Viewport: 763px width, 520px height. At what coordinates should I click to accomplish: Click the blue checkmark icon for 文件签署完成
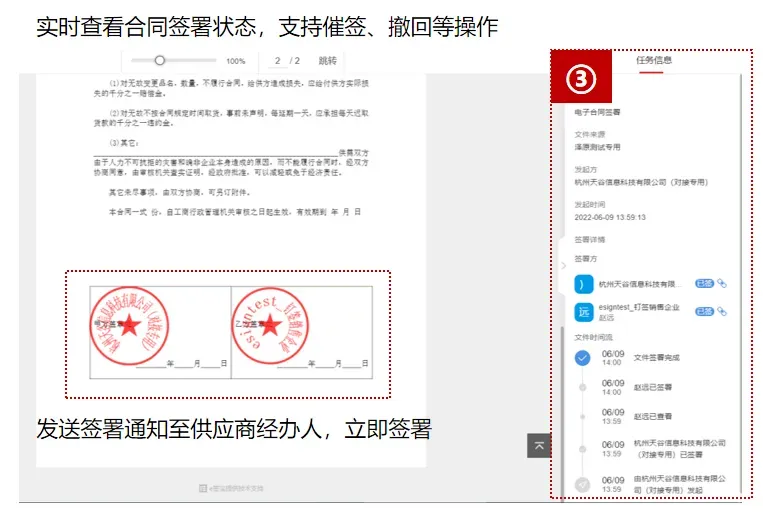pos(582,358)
